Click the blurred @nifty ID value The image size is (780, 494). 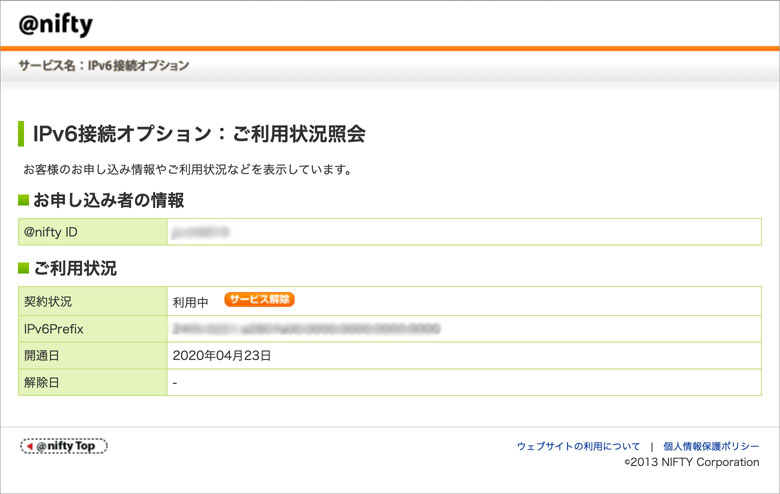coord(200,232)
